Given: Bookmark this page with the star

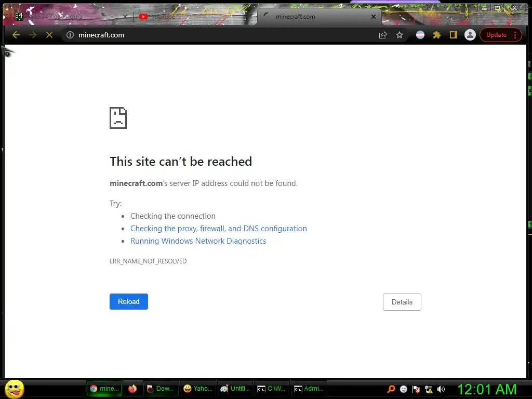Looking at the screenshot, I should (x=400, y=35).
